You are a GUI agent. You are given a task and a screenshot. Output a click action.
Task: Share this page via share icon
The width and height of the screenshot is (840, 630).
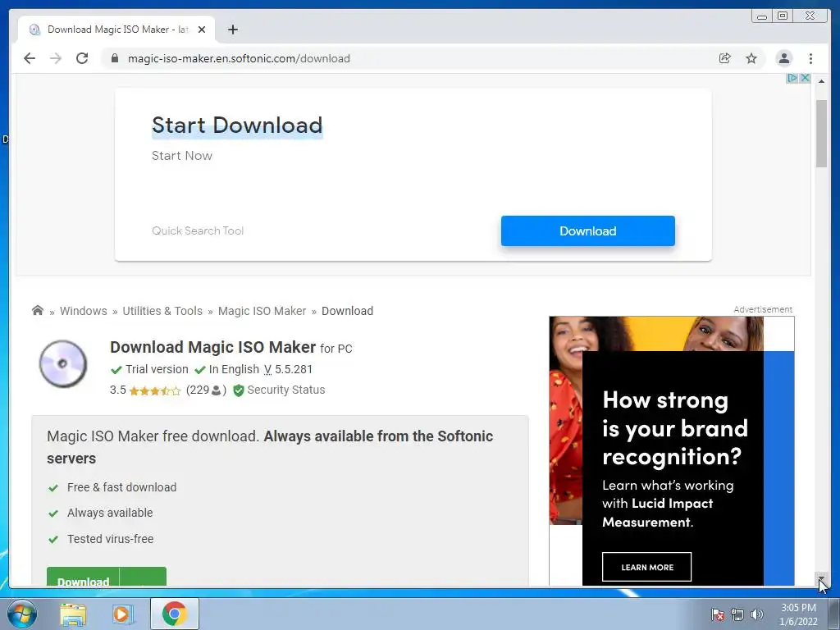(x=725, y=58)
